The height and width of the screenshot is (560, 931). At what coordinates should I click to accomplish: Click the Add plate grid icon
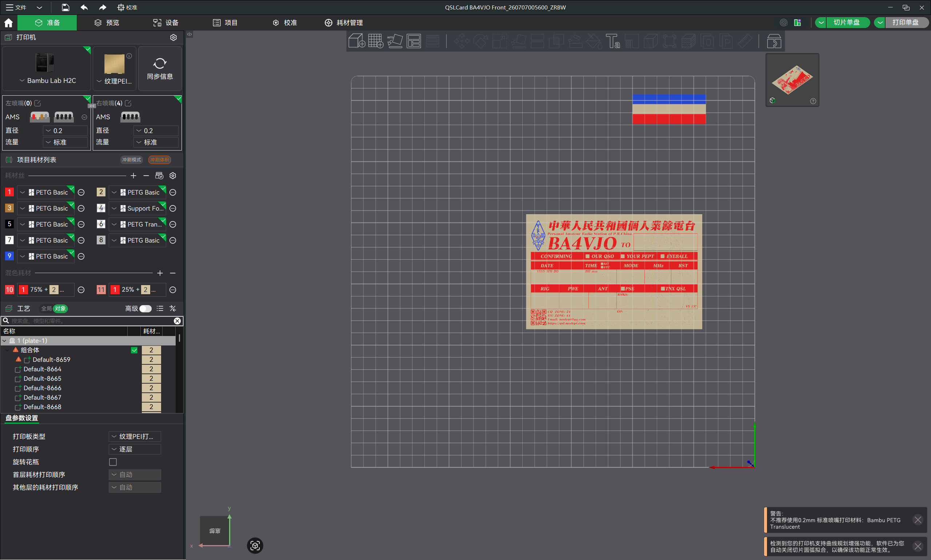[376, 41]
